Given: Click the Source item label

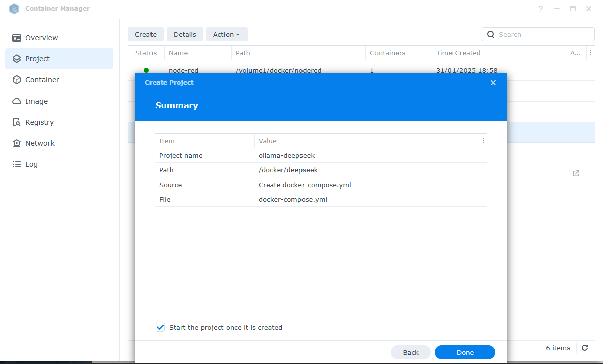Looking at the screenshot, I should point(170,185).
